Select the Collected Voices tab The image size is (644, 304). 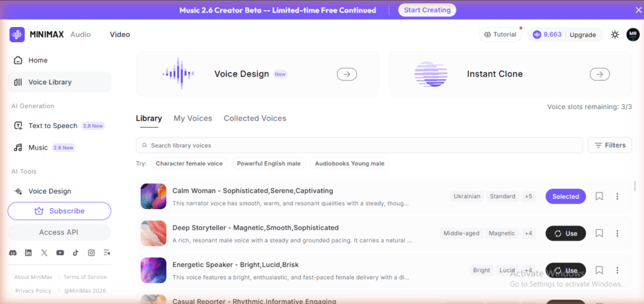tap(255, 119)
